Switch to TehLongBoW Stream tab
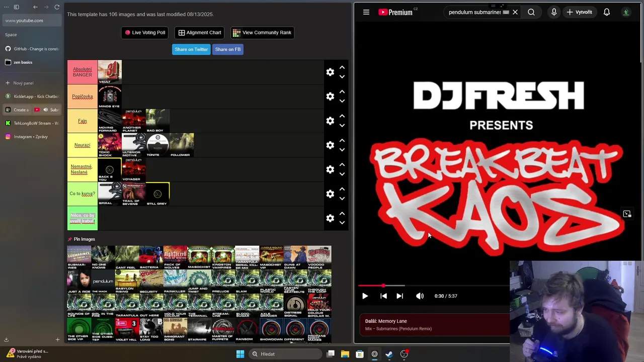This screenshot has height=362, width=644. click(32, 123)
